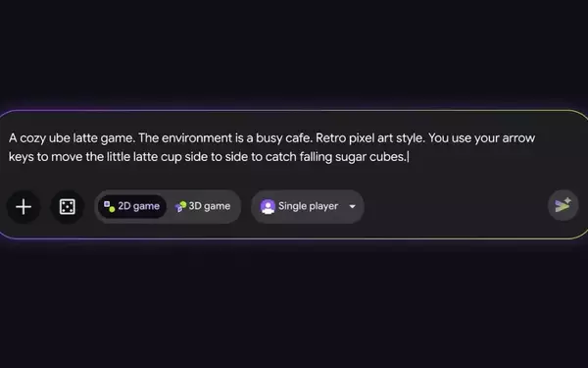
Task: Switch to 3D game mode
Action: tap(203, 206)
